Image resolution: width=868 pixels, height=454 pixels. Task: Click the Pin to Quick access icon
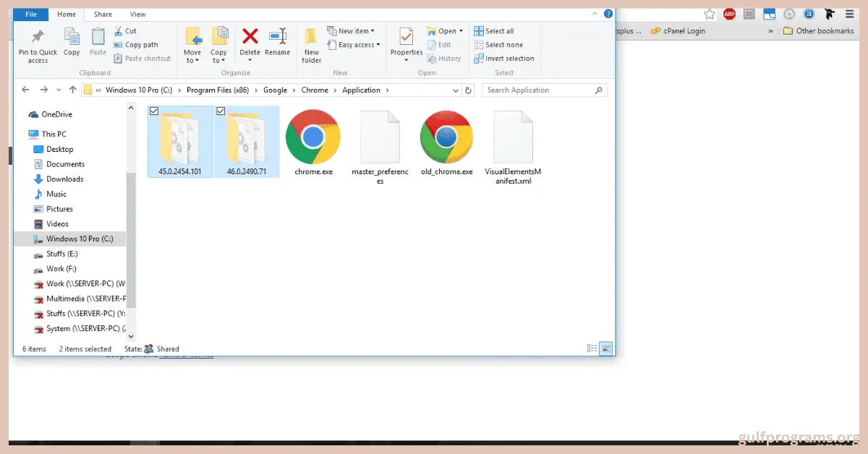pos(38,38)
